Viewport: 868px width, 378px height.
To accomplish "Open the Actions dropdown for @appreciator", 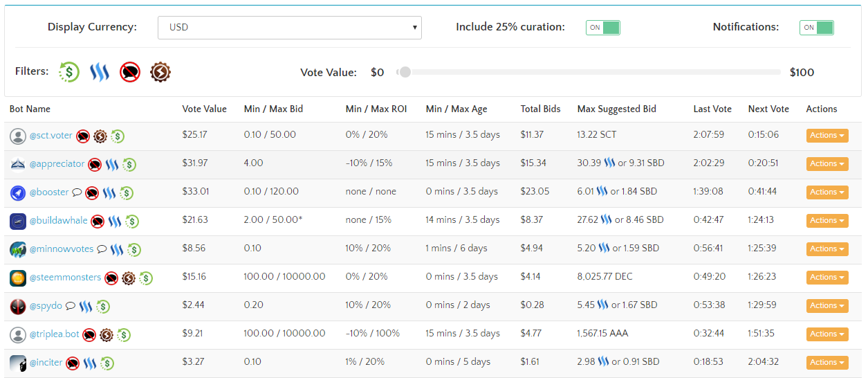I will (x=827, y=164).
